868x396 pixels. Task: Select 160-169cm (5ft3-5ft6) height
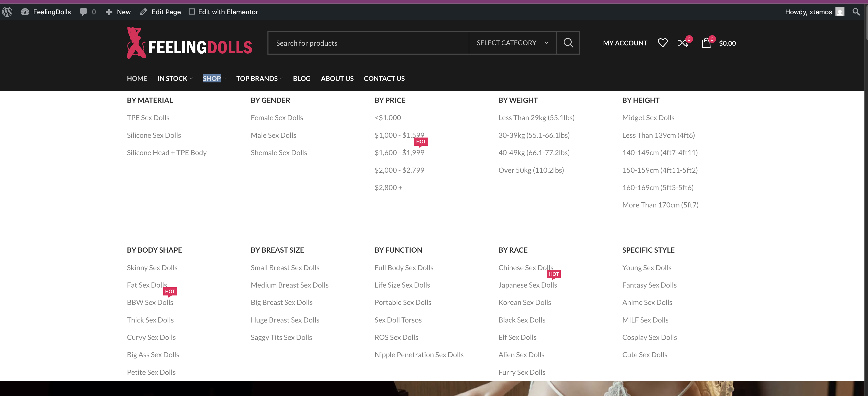(x=658, y=188)
